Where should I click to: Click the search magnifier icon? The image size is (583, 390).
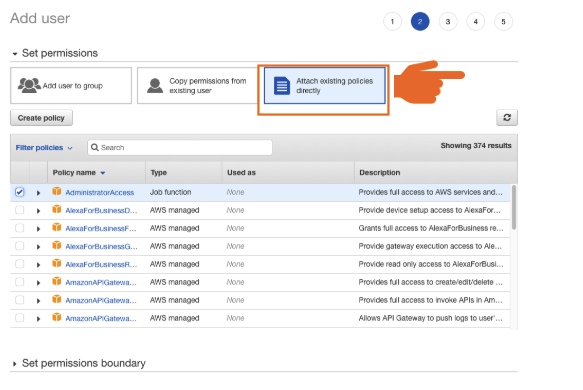point(95,147)
